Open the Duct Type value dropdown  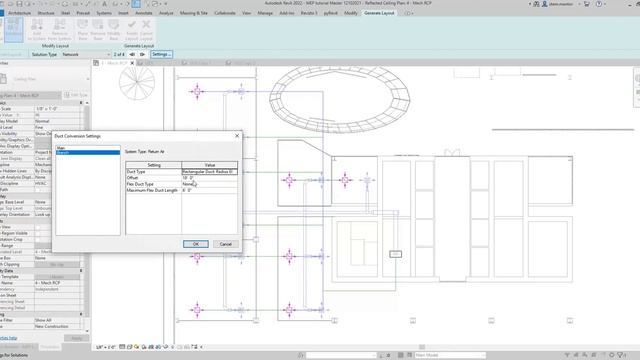tap(209, 172)
